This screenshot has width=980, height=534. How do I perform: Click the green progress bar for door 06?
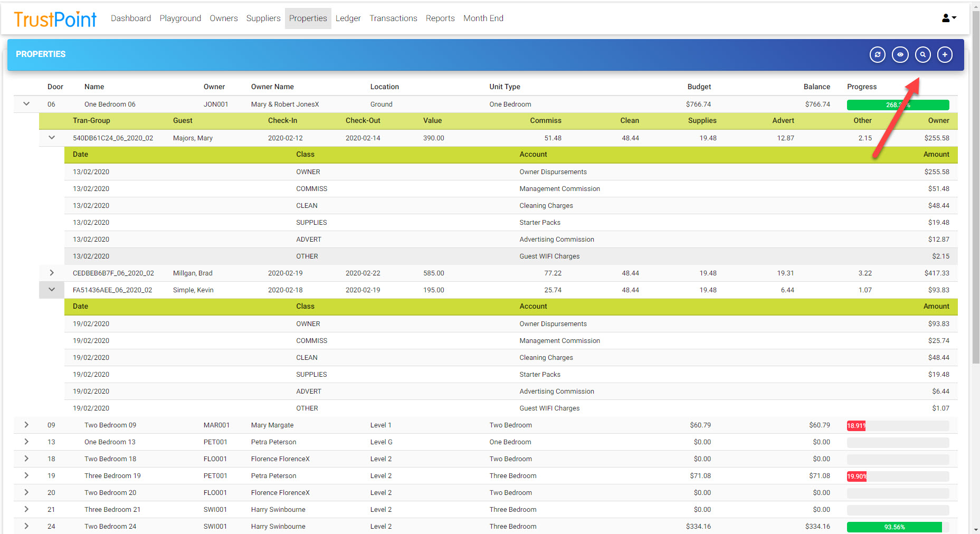click(x=898, y=104)
